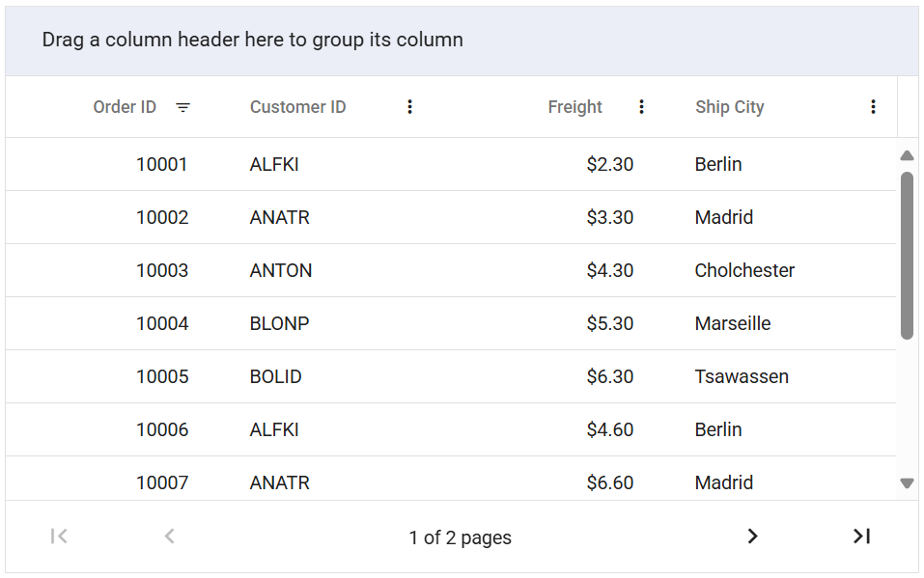Open the Order ID column filter icon

pyautogui.click(x=183, y=107)
